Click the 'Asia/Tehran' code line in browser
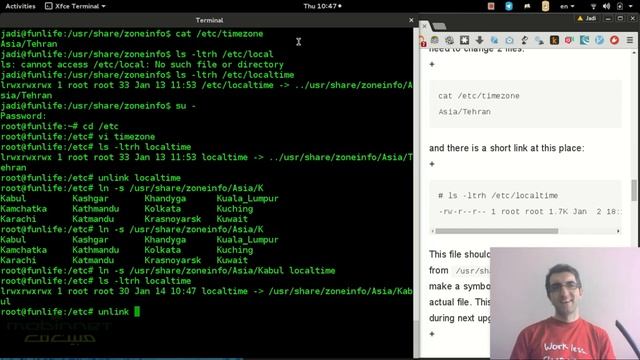The height and width of the screenshot is (360, 640). point(464,112)
